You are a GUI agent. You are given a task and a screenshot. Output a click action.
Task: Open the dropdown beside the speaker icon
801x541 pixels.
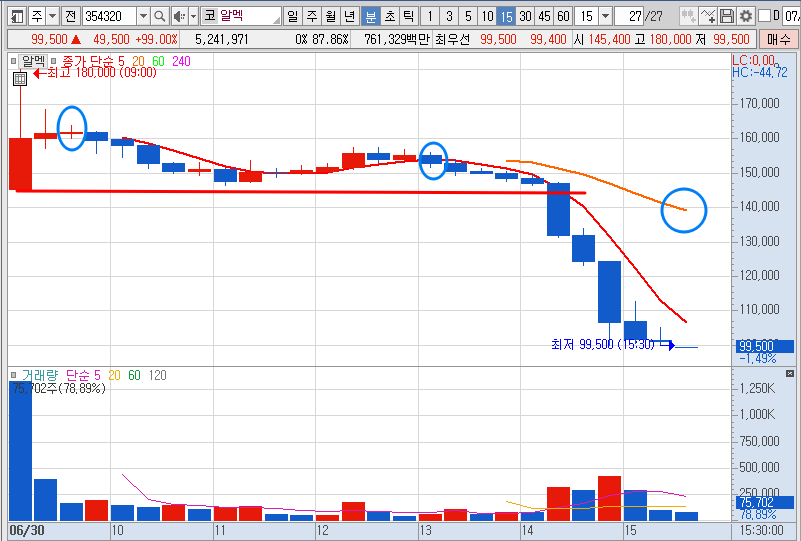pyautogui.click(x=194, y=16)
